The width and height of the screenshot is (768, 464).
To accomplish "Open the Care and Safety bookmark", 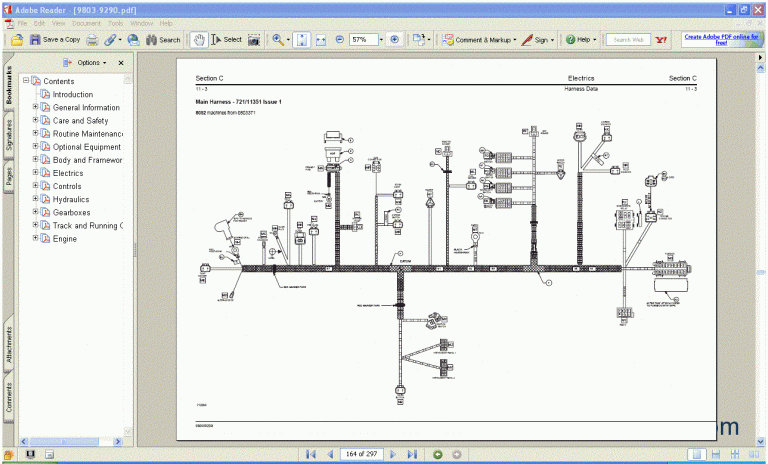I will pos(80,121).
